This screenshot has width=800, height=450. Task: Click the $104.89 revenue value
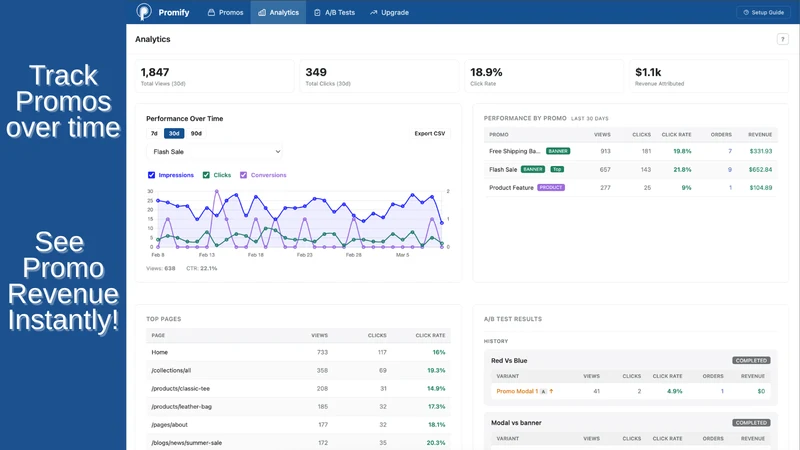(761, 188)
